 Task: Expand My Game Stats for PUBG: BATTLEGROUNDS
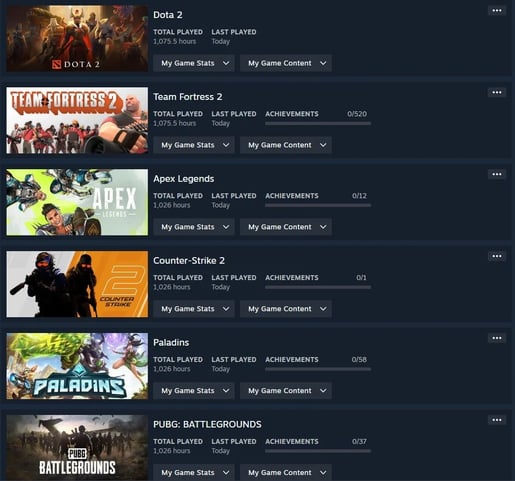194,473
